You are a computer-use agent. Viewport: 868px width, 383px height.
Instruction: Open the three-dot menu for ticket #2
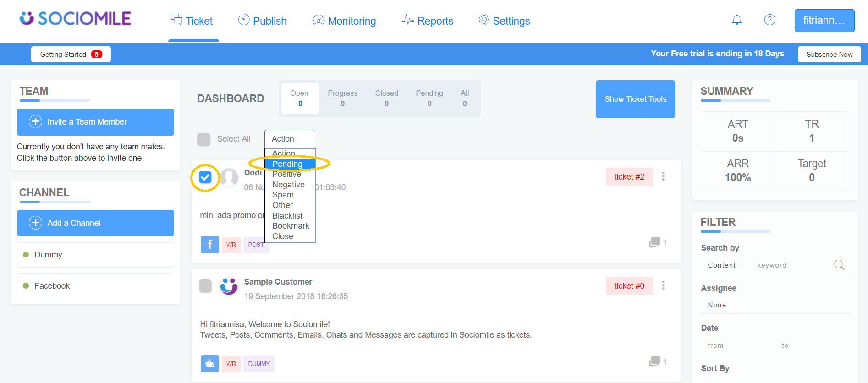(x=663, y=176)
